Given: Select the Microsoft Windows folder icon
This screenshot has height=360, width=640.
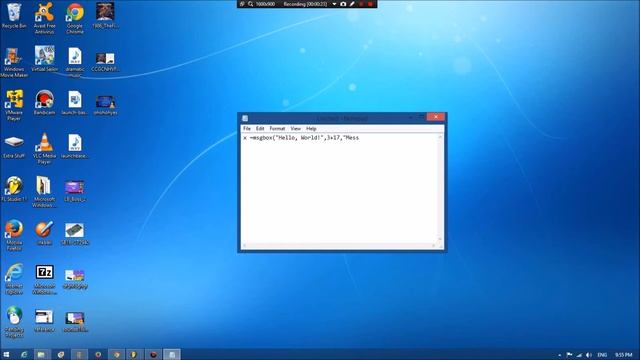Looking at the screenshot, I should click(44, 192).
